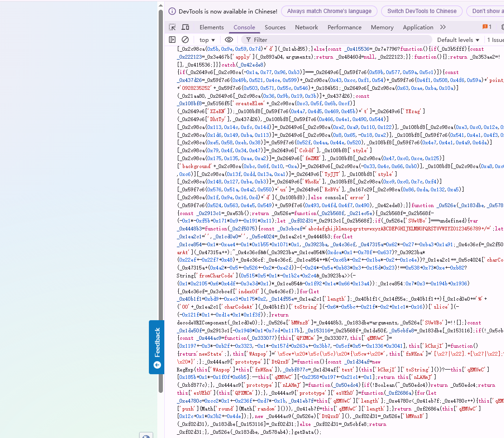Click the '0928235252' string in console
The height and width of the screenshot is (438, 504).
click(x=196, y=88)
